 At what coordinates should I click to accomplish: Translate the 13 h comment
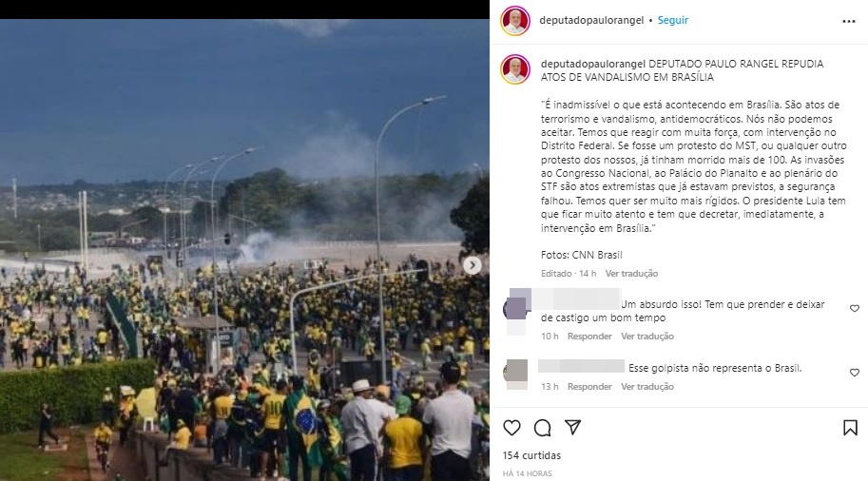[x=647, y=386]
